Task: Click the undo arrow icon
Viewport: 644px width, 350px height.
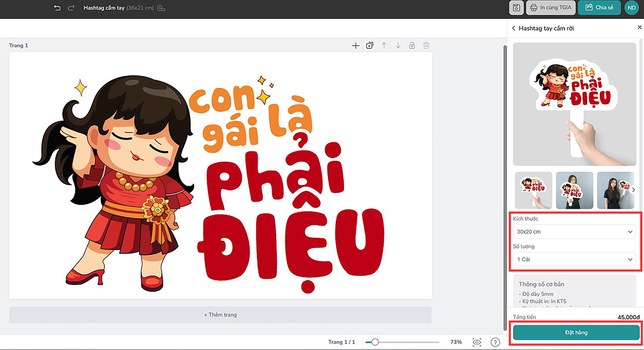Action: coord(57,8)
